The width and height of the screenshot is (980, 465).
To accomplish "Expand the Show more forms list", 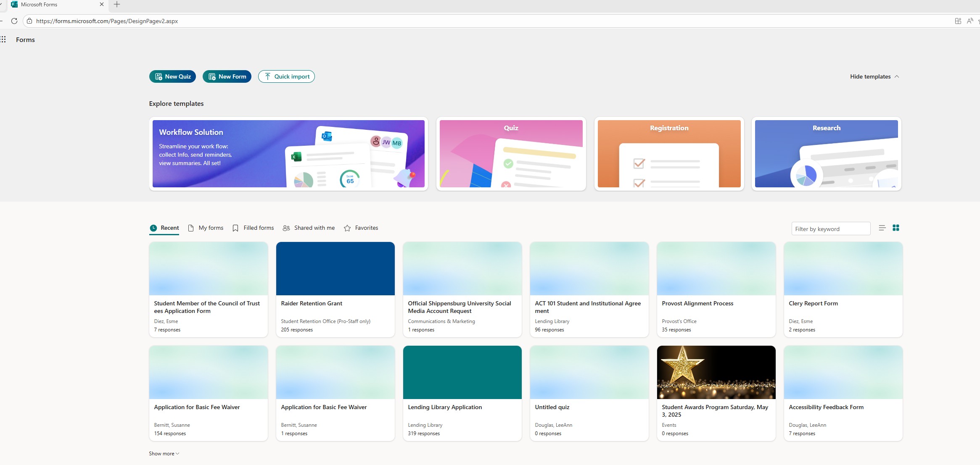I will 164,454.
